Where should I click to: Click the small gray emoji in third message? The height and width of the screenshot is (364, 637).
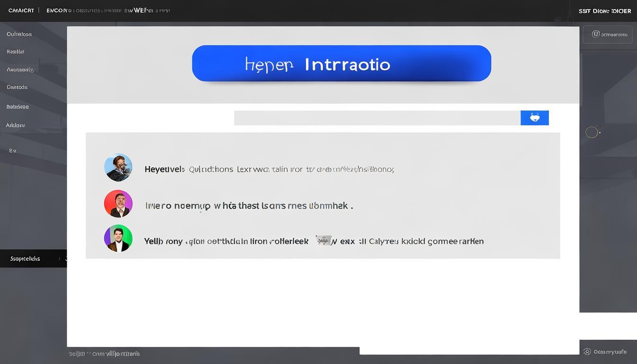pos(324,241)
